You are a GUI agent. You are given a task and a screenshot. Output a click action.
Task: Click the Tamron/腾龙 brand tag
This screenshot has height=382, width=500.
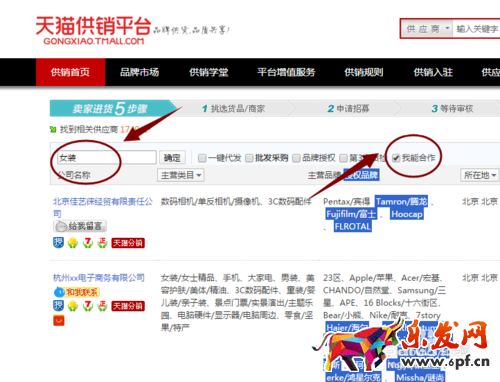pyautogui.click(x=401, y=202)
